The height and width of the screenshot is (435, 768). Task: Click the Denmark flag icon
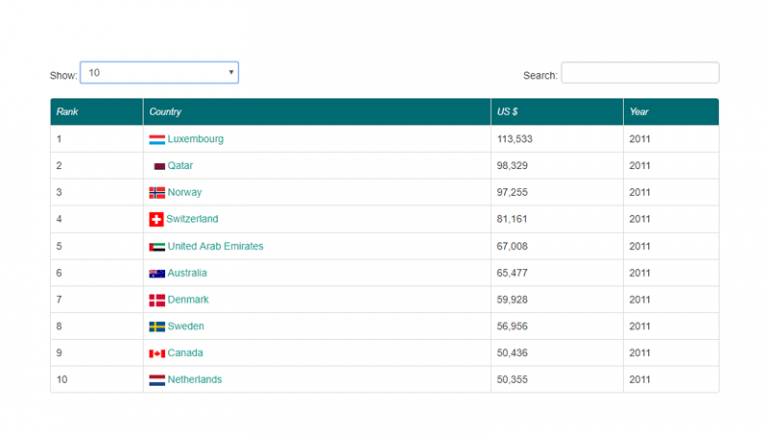(157, 300)
